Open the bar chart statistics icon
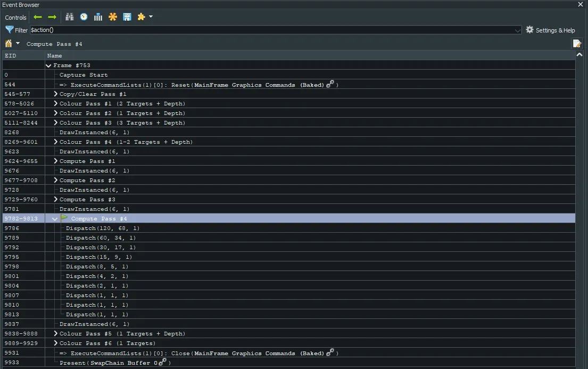The width and height of the screenshot is (588, 369). [x=98, y=17]
